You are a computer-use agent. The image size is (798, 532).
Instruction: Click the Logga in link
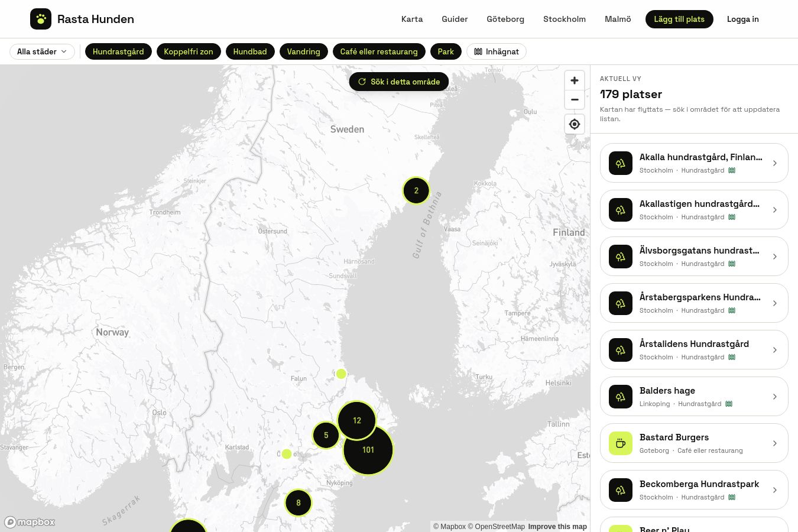coord(743,19)
